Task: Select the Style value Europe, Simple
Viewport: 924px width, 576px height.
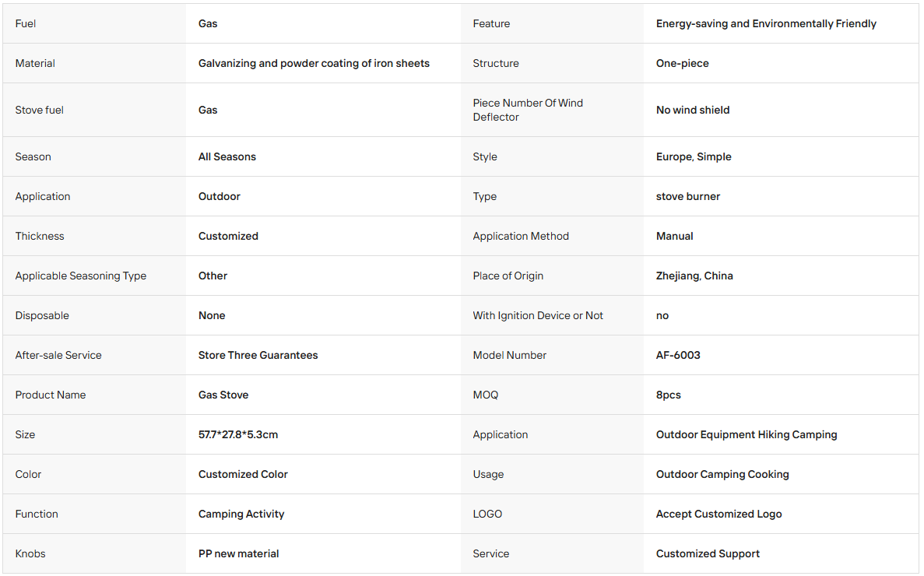Action: click(x=694, y=156)
